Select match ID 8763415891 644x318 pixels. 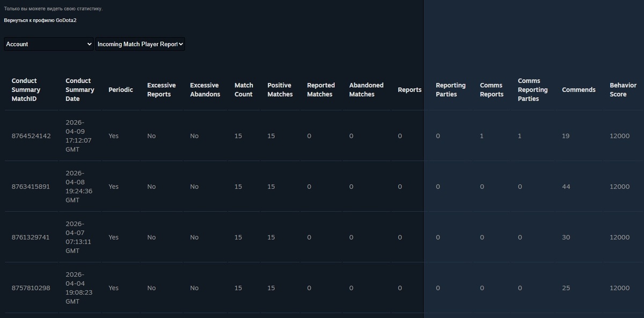point(31,186)
